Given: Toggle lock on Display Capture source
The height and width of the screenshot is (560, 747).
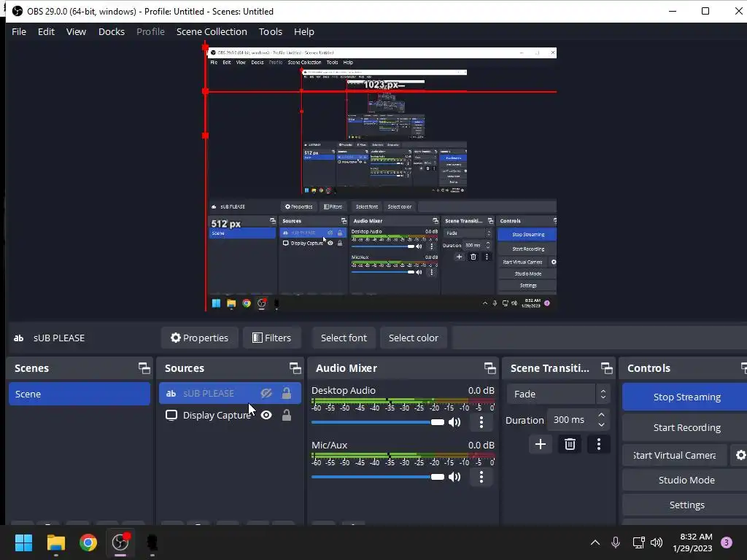Looking at the screenshot, I should [286, 415].
